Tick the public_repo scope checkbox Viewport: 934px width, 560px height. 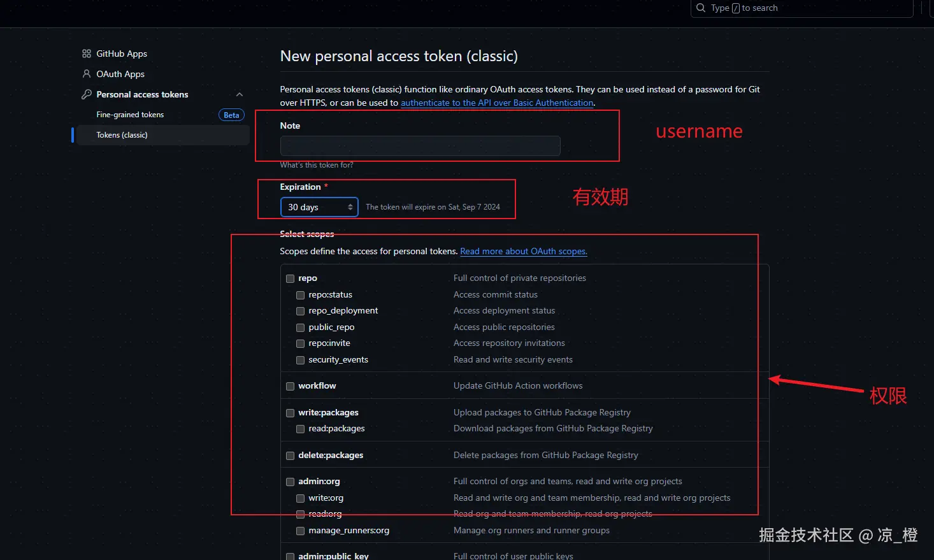pyautogui.click(x=300, y=327)
